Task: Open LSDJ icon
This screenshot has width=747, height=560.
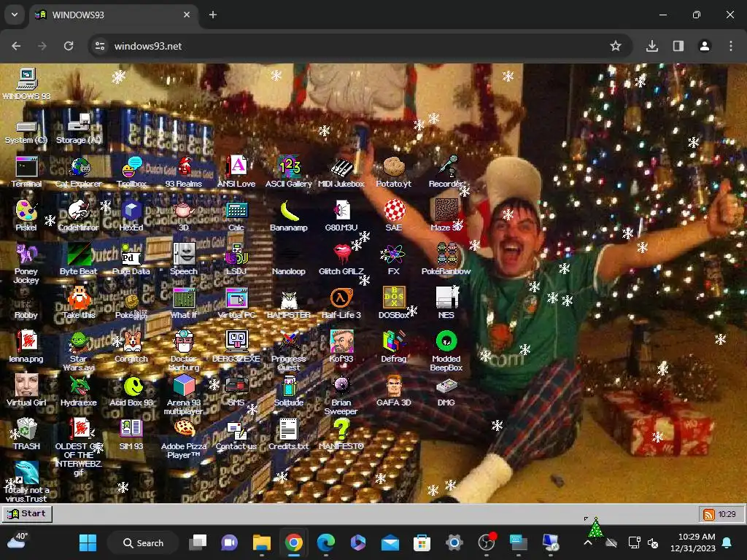Action: tap(236, 260)
